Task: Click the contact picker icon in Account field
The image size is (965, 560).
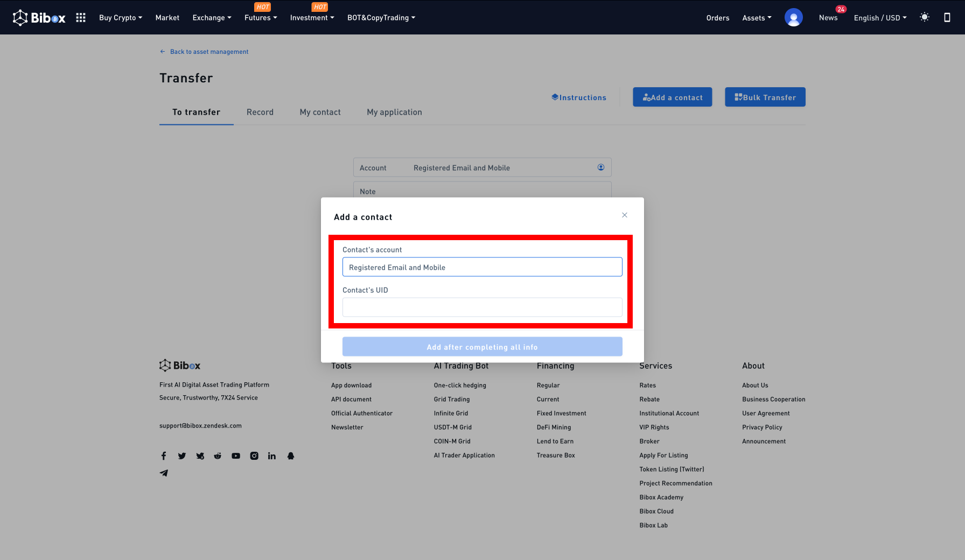Action: pyautogui.click(x=601, y=167)
